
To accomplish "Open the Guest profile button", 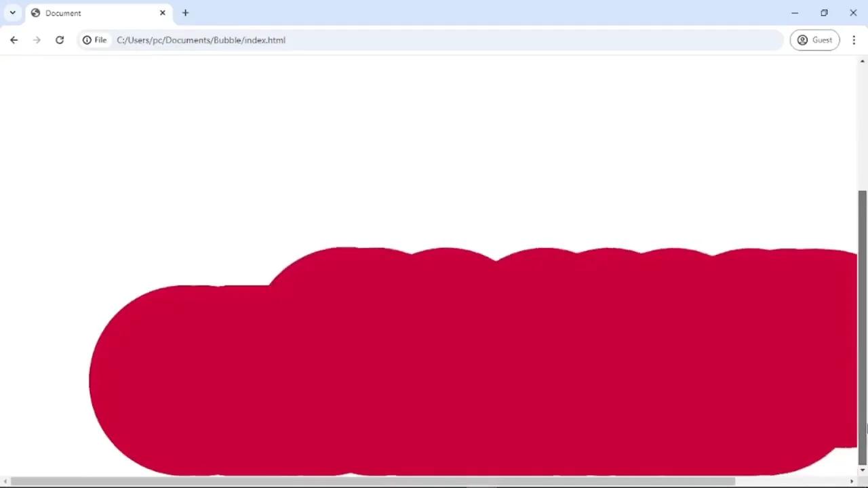I will point(814,40).
